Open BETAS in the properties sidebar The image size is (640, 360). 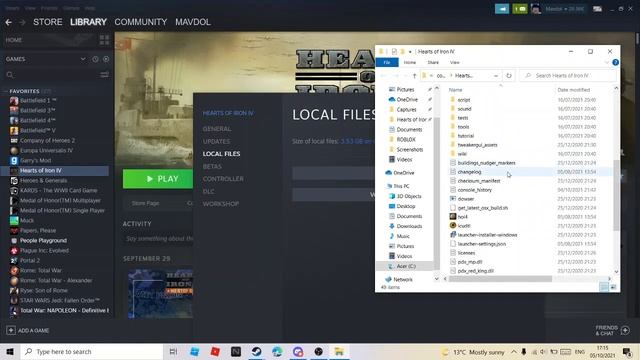click(x=212, y=167)
